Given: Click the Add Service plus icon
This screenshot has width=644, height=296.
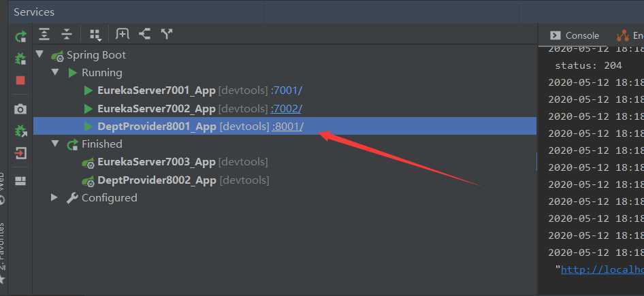Looking at the screenshot, I should point(123,34).
